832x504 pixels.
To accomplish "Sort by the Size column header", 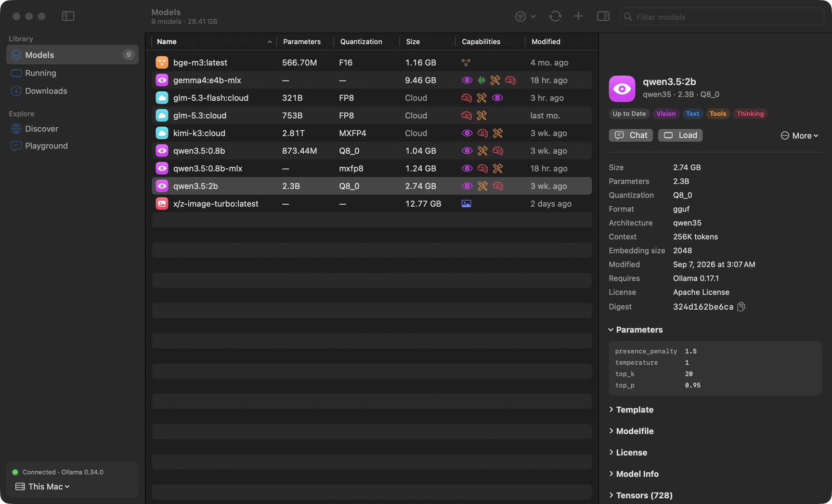I will pyautogui.click(x=426, y=42).
